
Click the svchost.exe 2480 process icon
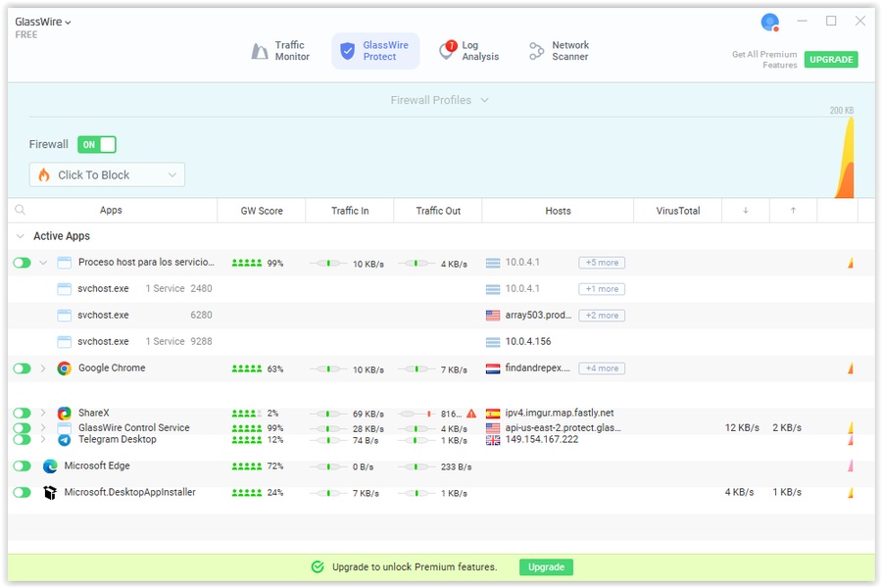[x=64, y=289]
